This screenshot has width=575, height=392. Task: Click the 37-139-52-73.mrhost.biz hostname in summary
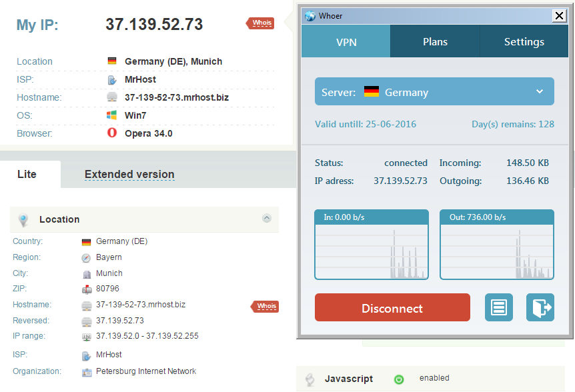[x=177, y=97]
